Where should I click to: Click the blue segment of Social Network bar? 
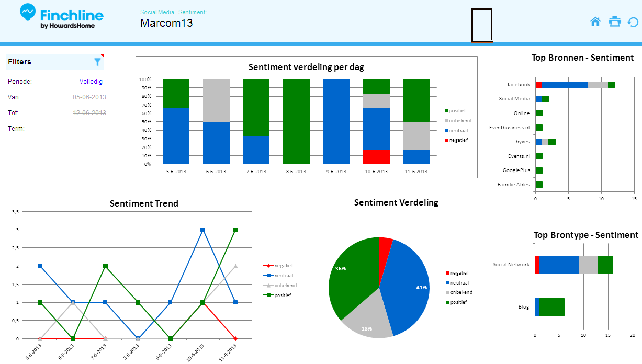point(559,265)
